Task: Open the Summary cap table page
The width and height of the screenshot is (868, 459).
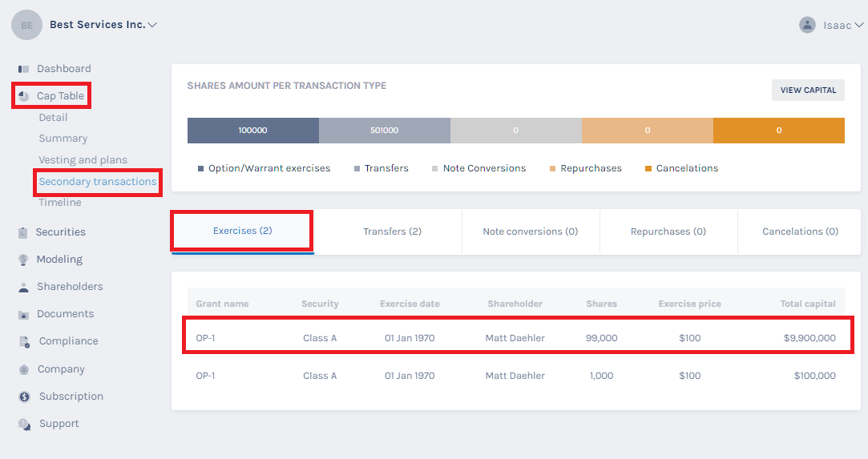Action: (63, 139)
